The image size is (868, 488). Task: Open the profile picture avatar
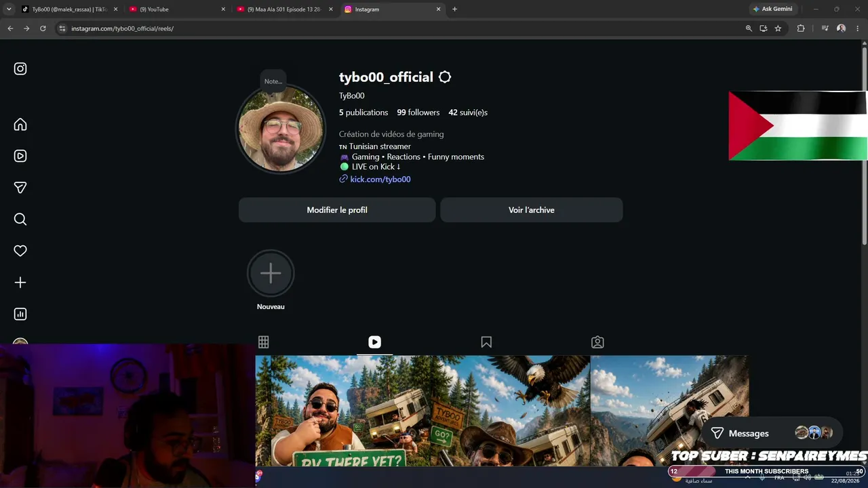click(281, 129)
